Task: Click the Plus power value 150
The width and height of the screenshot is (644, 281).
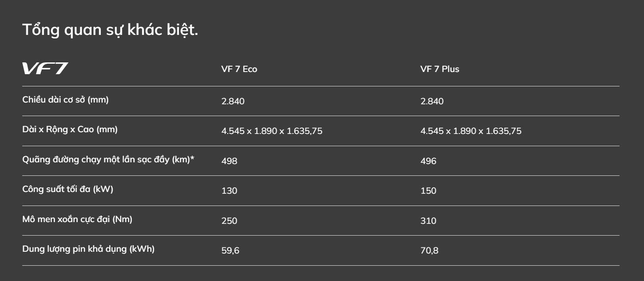Action: pyautogui.click(x=428, y=191)
